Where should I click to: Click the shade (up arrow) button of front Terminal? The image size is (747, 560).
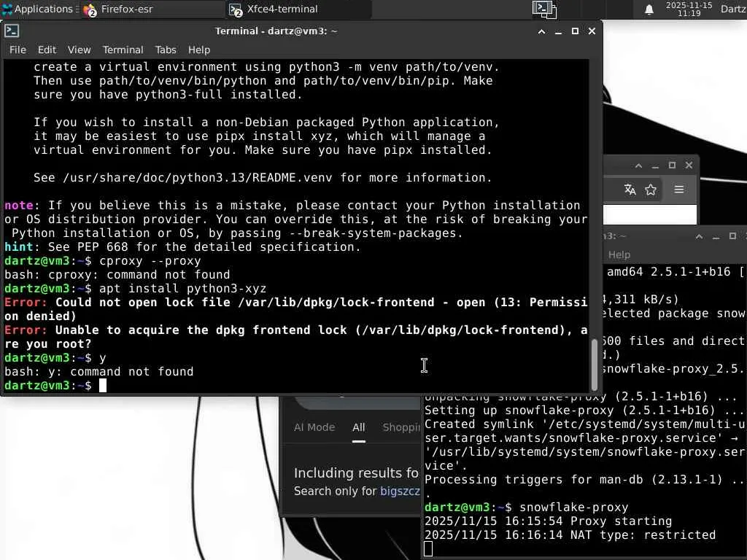pos(542,31)
